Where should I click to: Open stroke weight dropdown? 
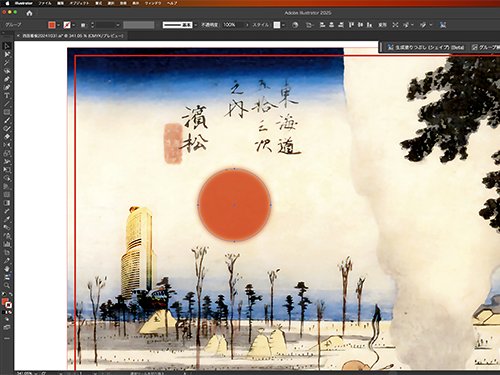point(118,25)
